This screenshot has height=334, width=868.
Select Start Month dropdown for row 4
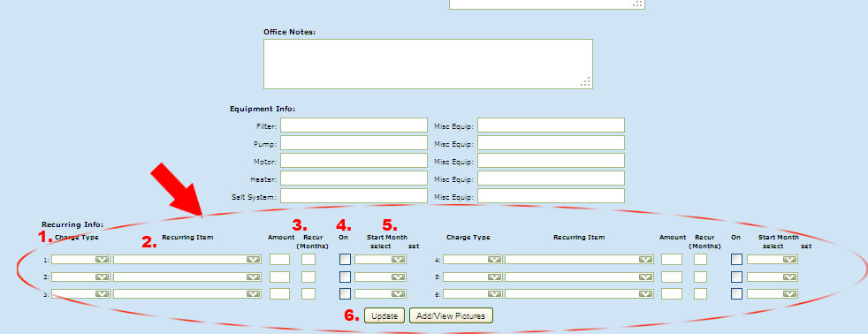point(773,260)
